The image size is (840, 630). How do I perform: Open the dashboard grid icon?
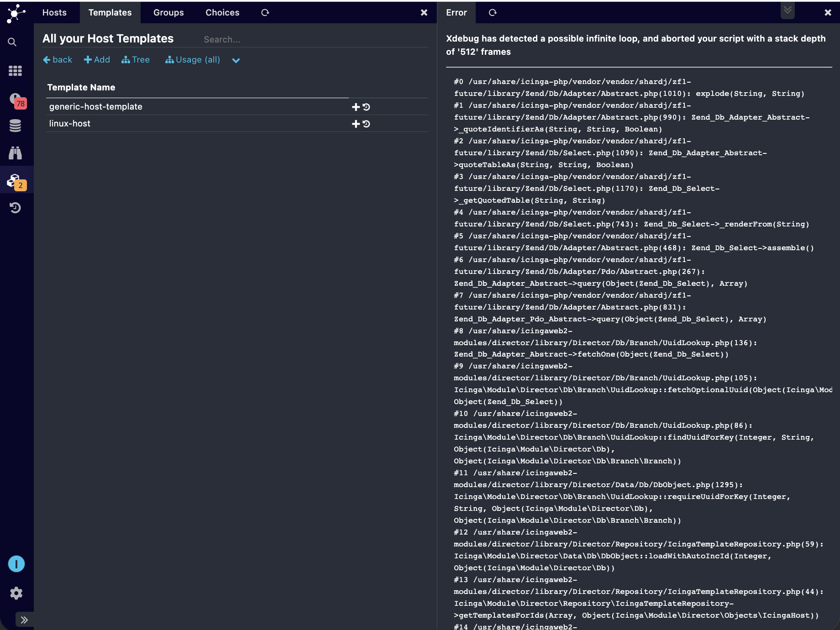[x=15, y=71]
